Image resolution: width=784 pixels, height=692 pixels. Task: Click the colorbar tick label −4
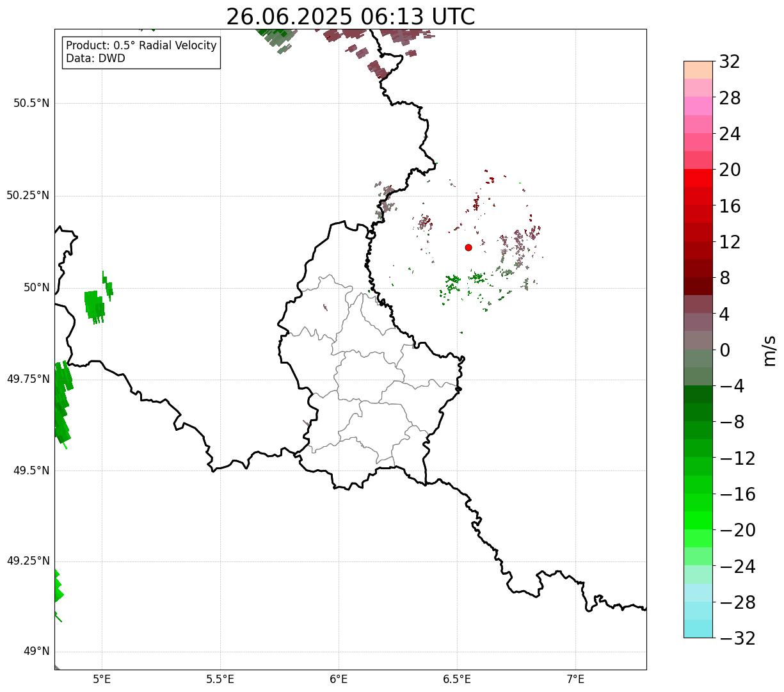click(732, 386)
